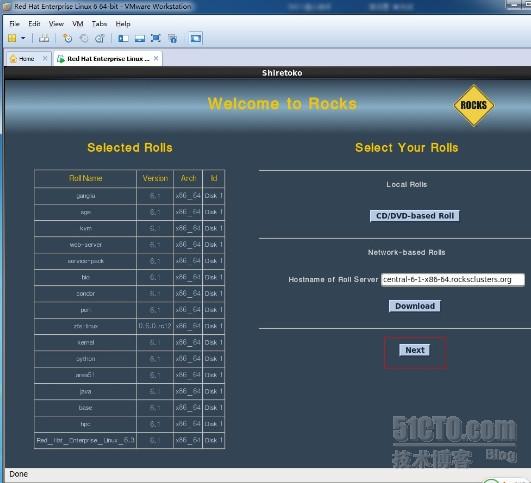The height and width of the screenshot is (483, 531).
Task: Click the Done status bar text
Action: click(19, 474)
